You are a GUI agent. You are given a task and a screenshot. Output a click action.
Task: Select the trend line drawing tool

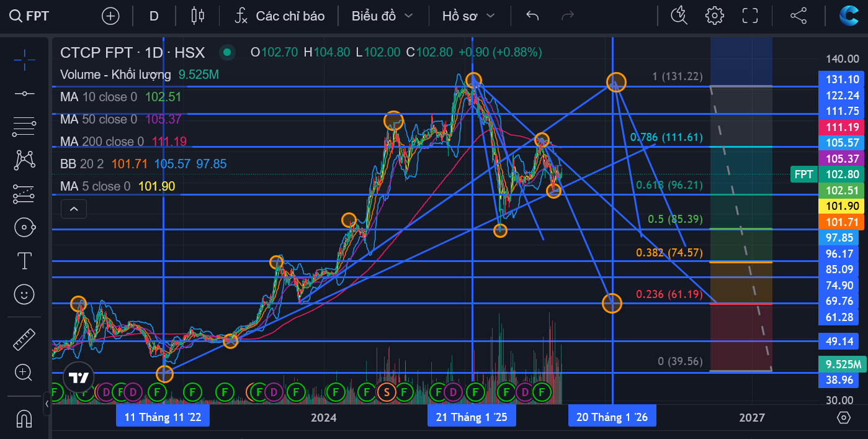pos(24,93)
